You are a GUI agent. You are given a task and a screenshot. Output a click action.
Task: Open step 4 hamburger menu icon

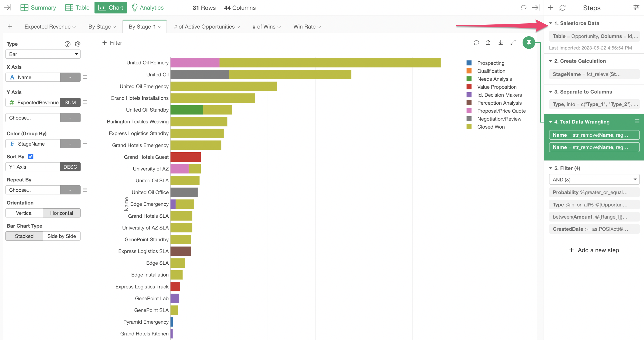coord(637,122)
